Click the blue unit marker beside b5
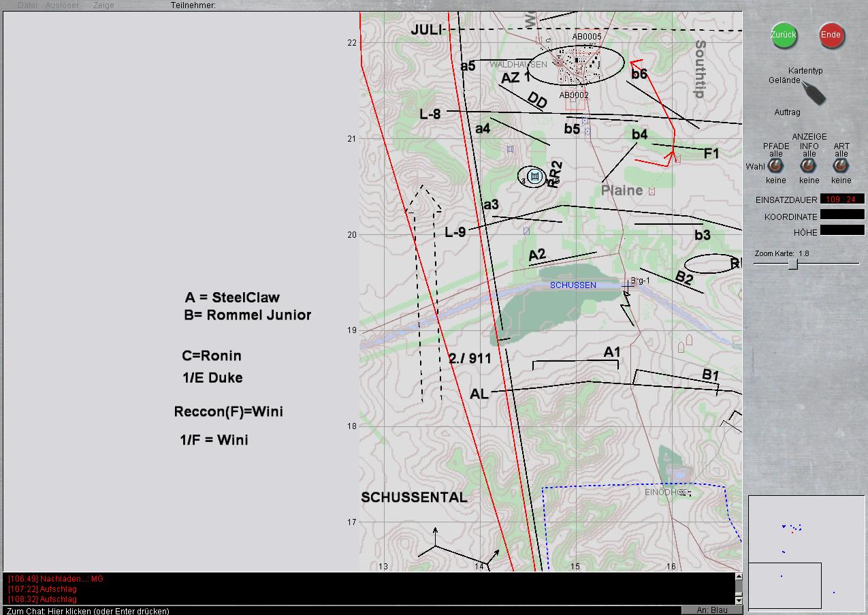 tap(586, 130)
